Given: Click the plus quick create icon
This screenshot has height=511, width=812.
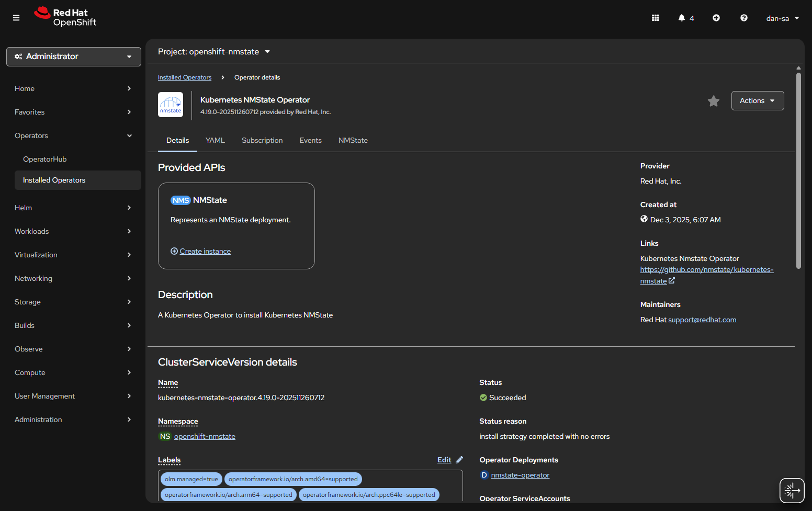Looking at the screenshot, I should [716, 18].
